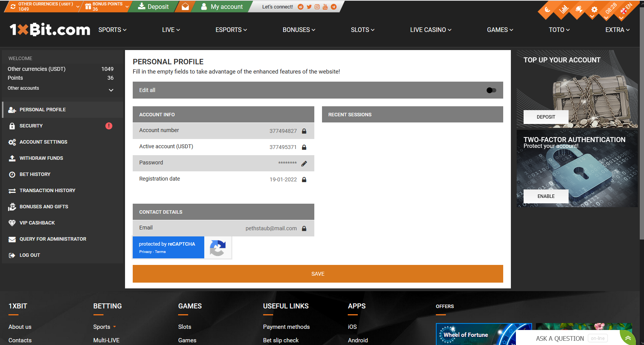
Task: Click the lock icon beside Registration date
Action: [304, 179]
